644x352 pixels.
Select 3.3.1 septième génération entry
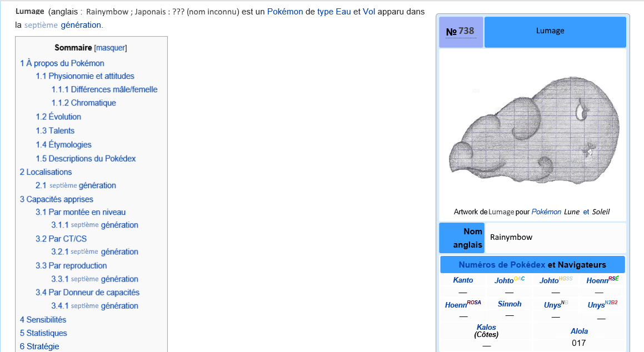point(94,279)
